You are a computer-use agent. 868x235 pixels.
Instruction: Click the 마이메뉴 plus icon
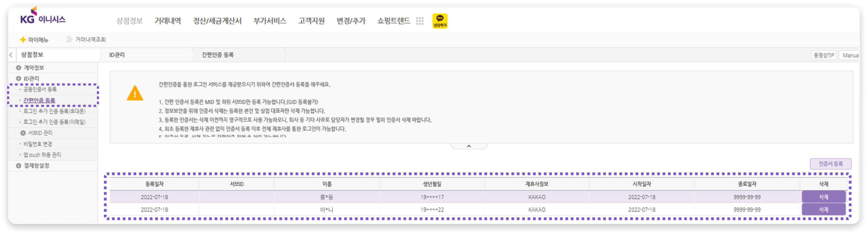(x=23, y=40)
